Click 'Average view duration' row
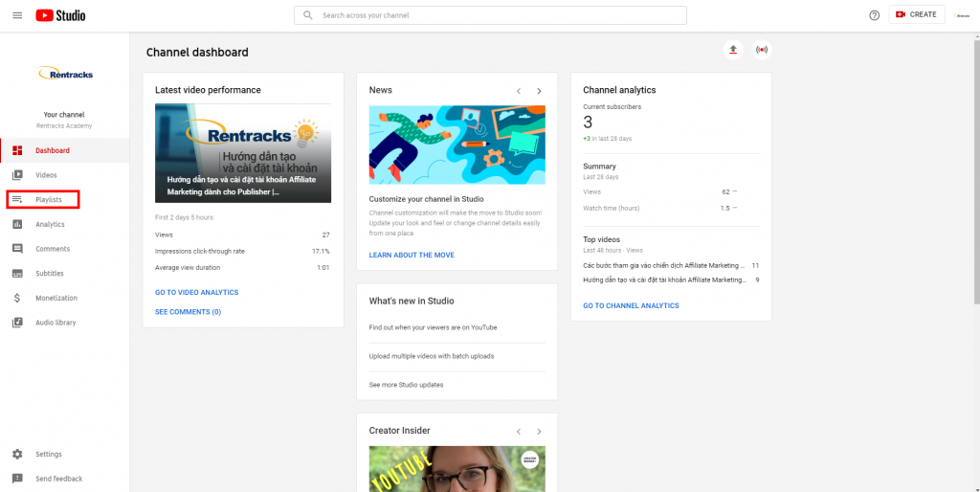Image resolution: width=980 pixels, height=492 pixels. pyautogui.click(x=243, y=268)
